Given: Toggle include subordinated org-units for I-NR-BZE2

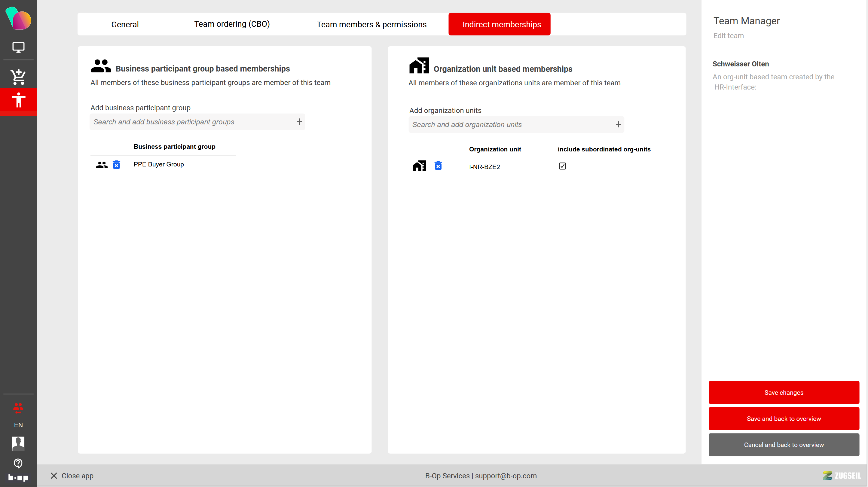Looking at the screenshot, I should (562, 166).
